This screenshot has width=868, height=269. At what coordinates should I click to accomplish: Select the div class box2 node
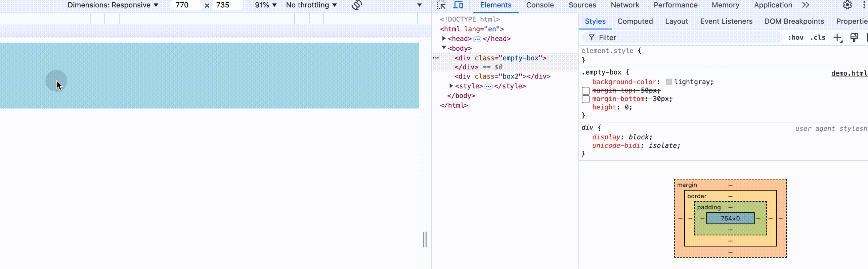(502, 77)
